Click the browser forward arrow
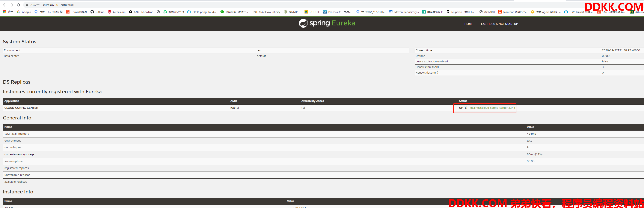Viewport: 644px width, 208px height. point(12,5)
